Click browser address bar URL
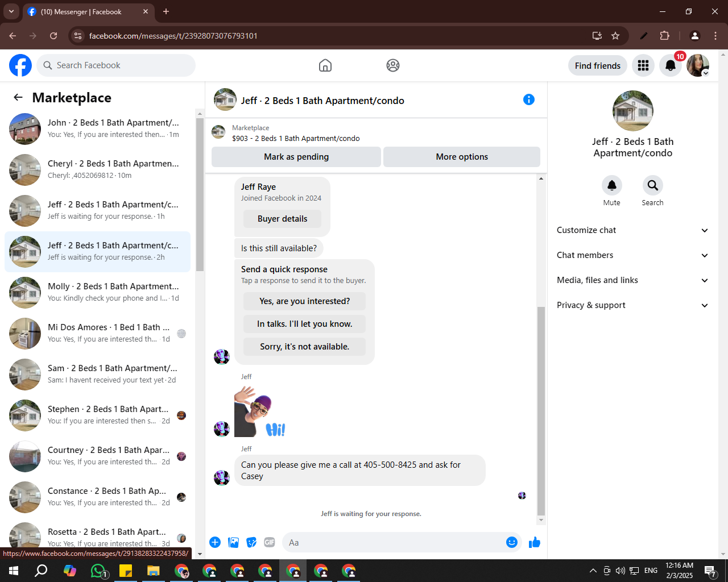 tap(173, 36)
